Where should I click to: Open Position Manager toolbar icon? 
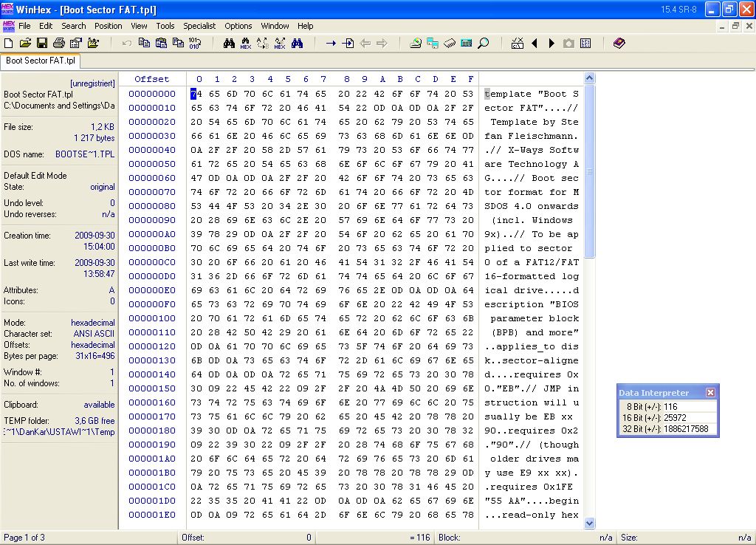518,44
